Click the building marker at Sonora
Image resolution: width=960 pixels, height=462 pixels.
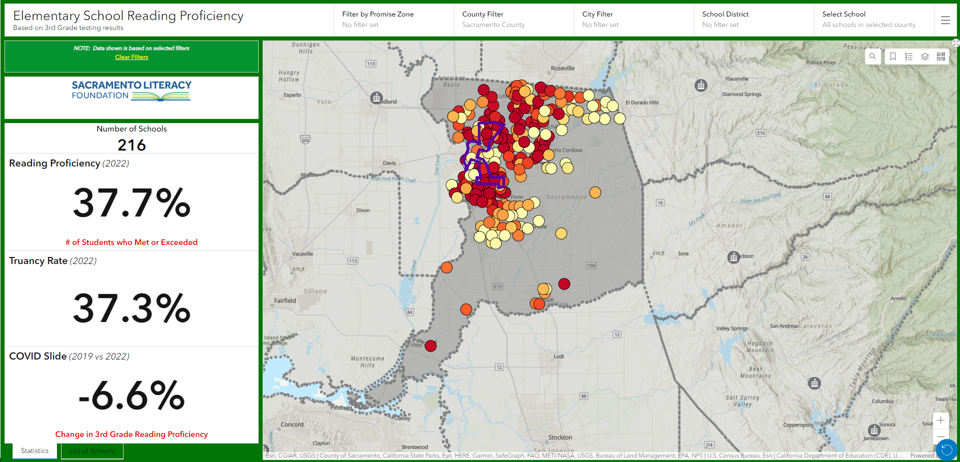[874, 430]
